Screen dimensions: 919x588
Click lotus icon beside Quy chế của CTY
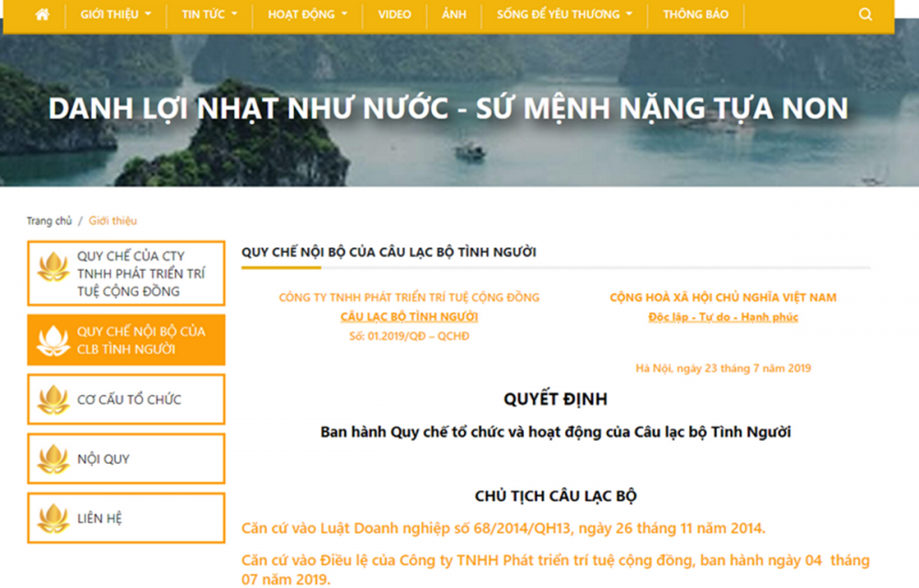pos(53,267)
